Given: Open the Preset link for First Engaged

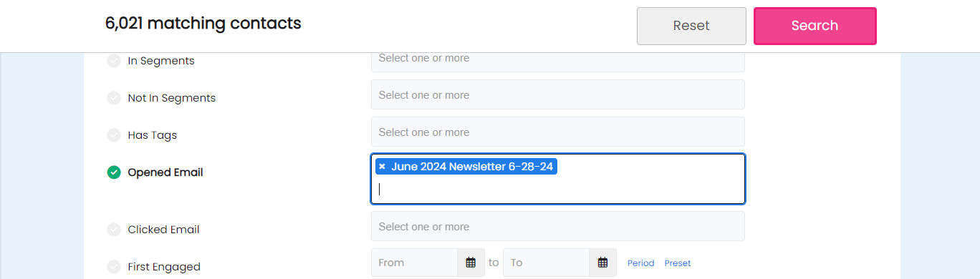Looking at the screenshot, I should click(x=678, y=263).
